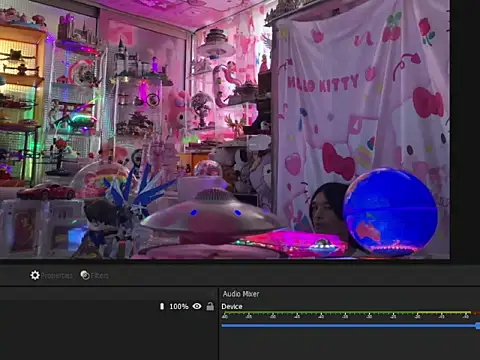Click the Filters text label

point(100,276)
